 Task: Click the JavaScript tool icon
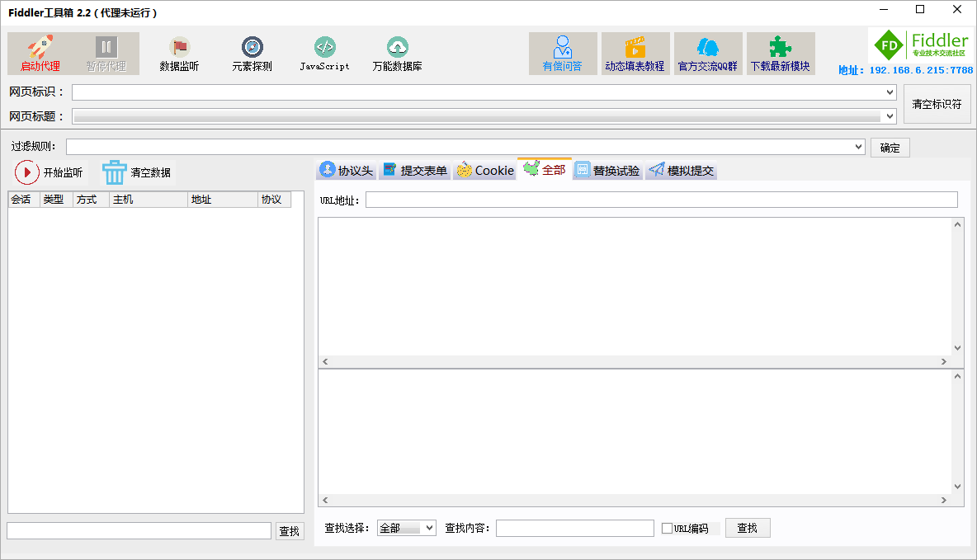coord(325,53)
